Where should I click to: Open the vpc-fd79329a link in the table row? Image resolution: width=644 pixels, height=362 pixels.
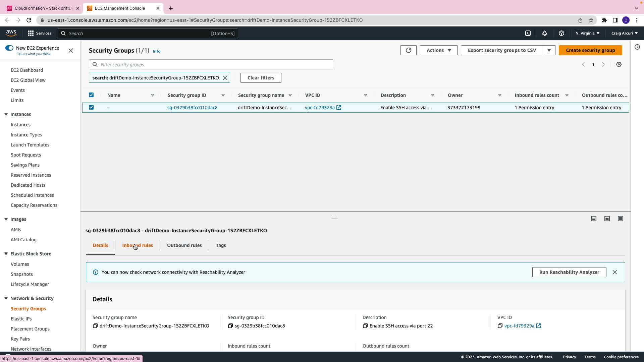point(320,108)
